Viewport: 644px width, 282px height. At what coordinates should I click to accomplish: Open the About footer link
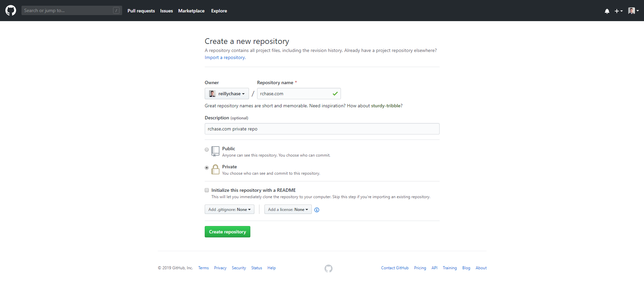coord(481,268)
